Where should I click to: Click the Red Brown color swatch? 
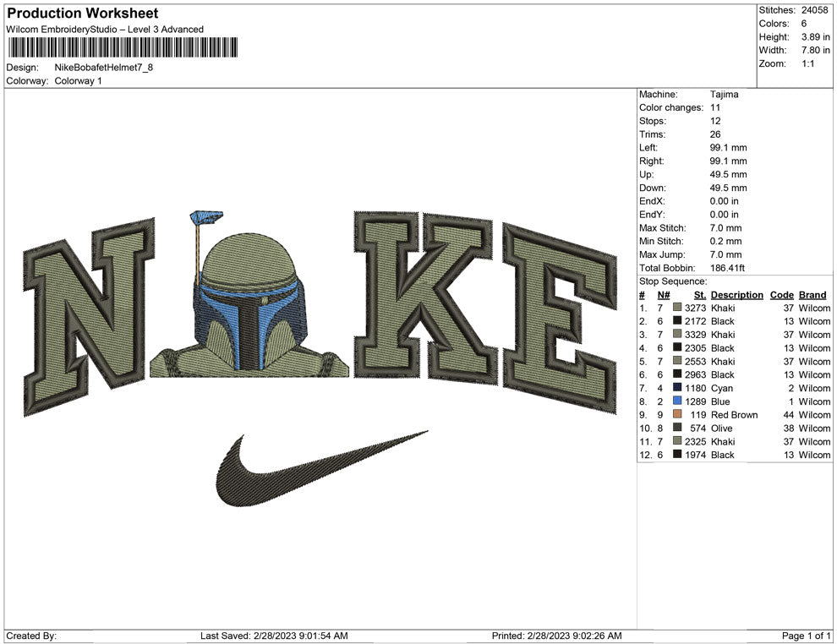(x=677, y=414)
